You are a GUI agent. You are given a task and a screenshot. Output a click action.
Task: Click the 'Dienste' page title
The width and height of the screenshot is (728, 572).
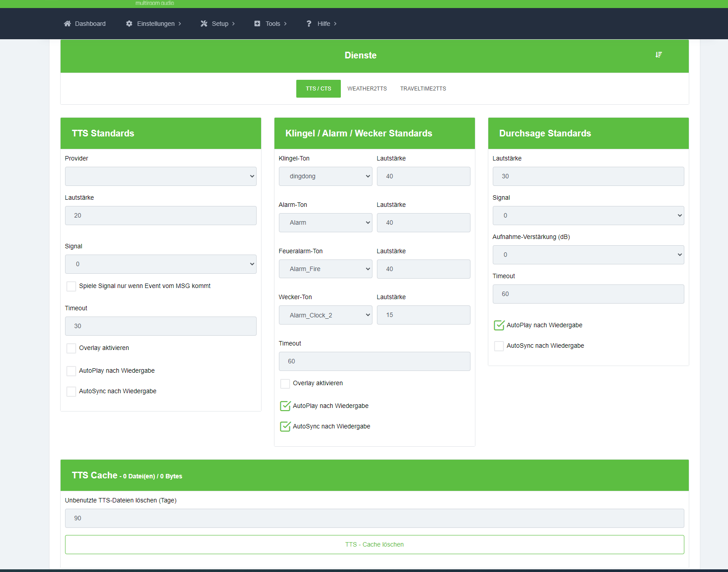360,55
